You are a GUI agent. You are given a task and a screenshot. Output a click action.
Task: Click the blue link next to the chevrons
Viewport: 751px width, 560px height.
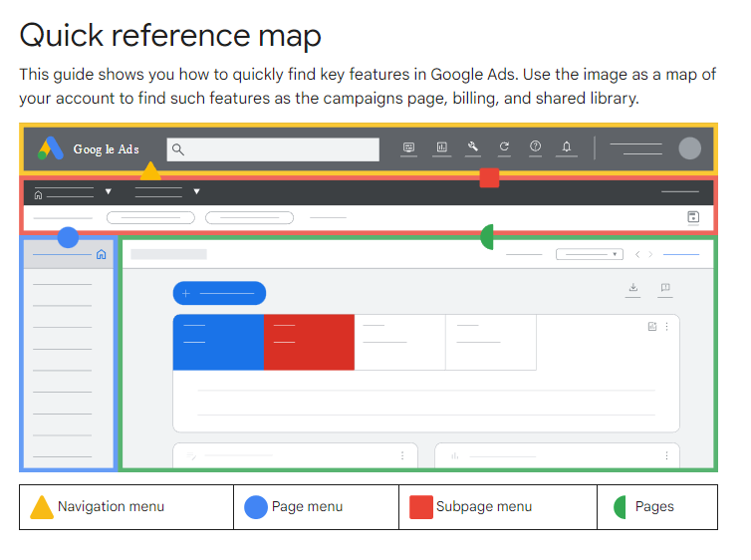(681, 254)
